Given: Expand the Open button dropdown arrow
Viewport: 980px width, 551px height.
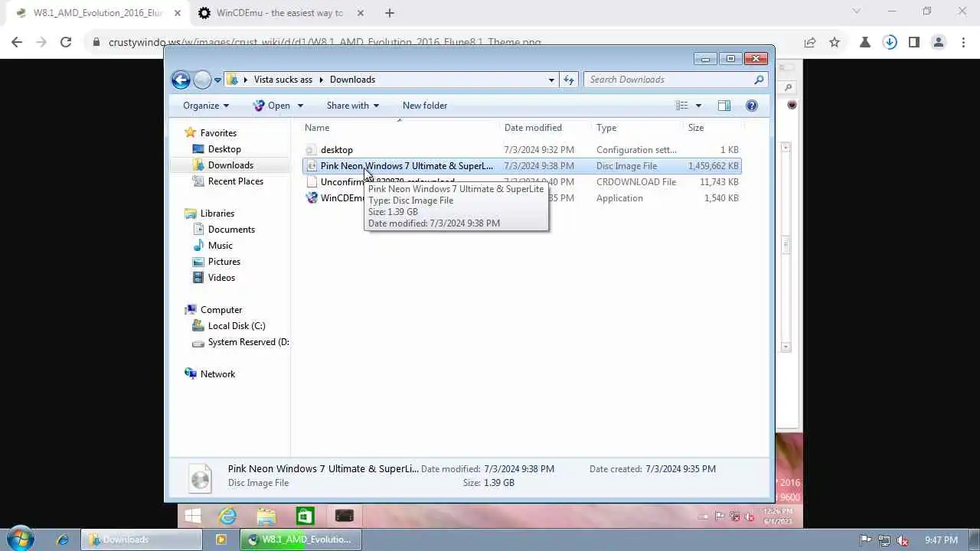Looking at the screenshot, I should click(300, 106).
